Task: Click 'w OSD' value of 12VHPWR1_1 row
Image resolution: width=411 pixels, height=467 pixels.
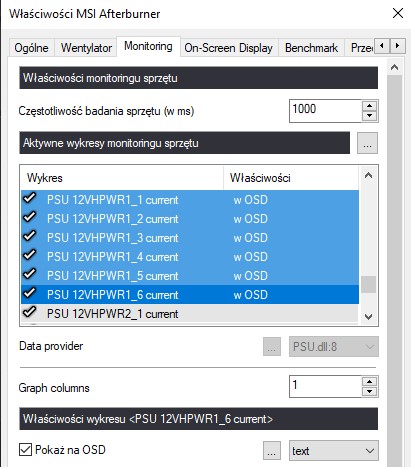Action: coord(250,200)
